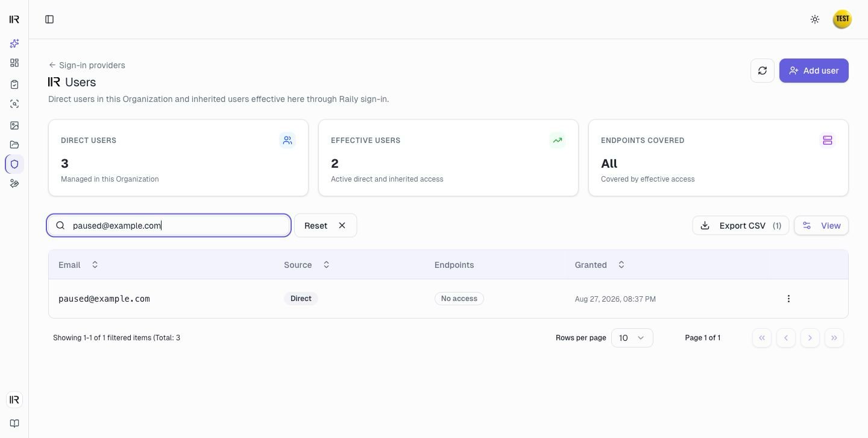Go to the last page

(834, 338)
